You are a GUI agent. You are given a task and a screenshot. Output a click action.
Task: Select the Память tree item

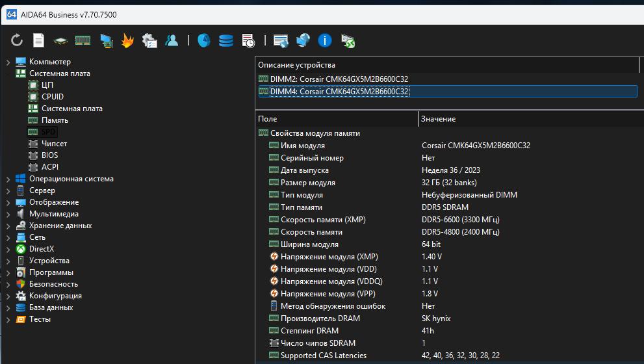click(x=55, y=120)
